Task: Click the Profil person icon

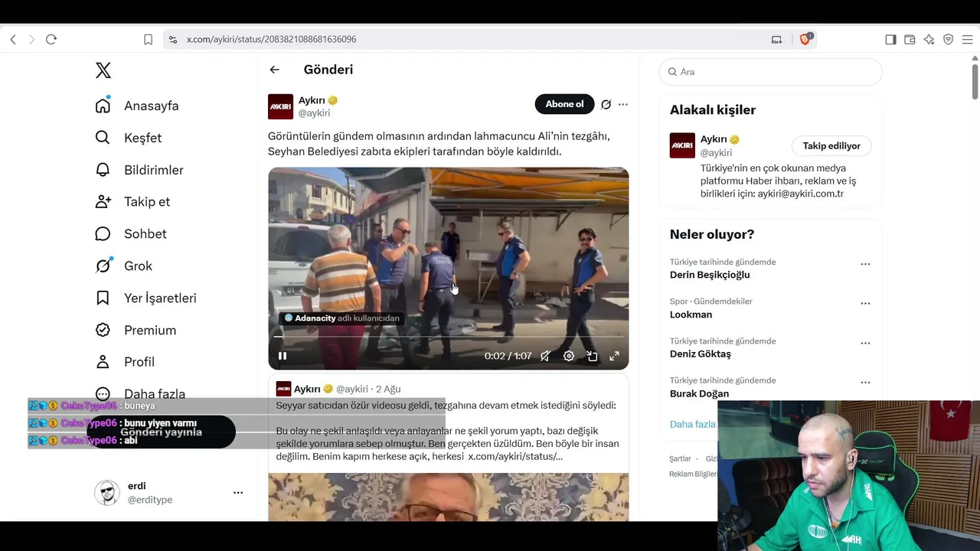Action: (x=103, y=362)
